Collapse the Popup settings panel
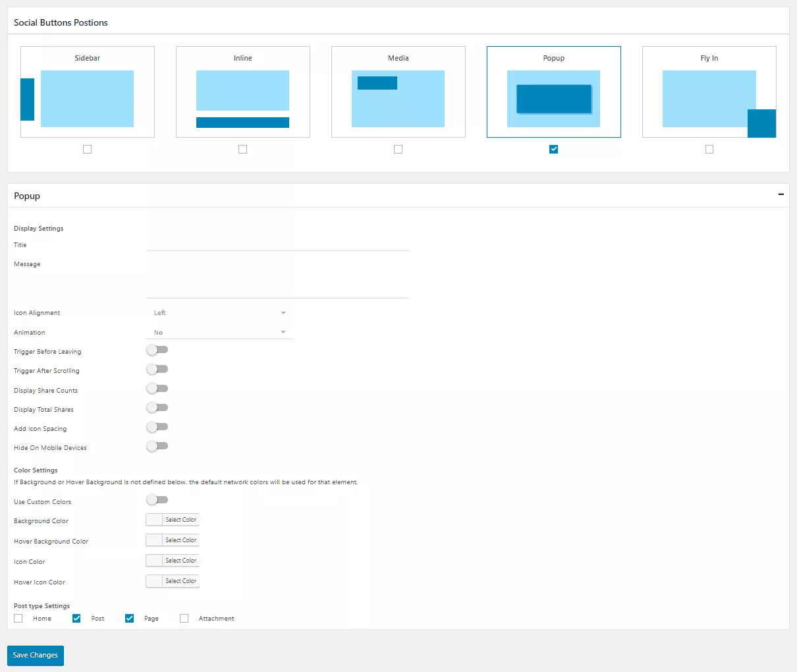 (x=781, y=195)
